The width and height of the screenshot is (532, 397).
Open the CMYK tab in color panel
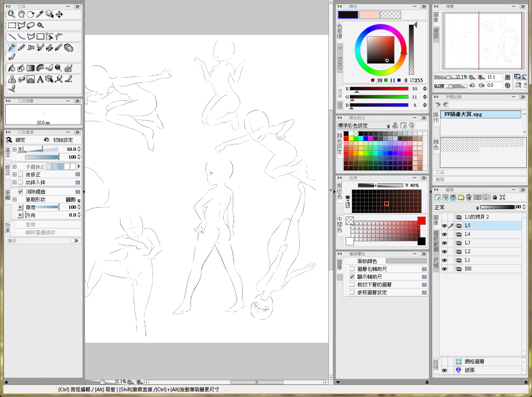(x=340, y=63)
